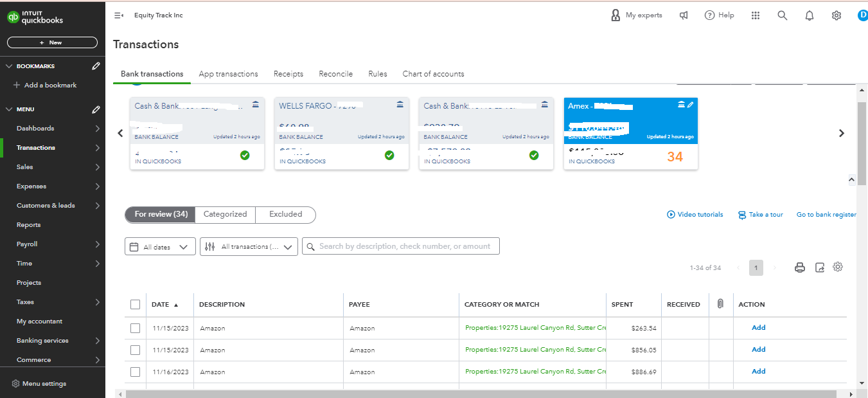Check the $886.69 Amazon transaction
Image resolution: width=868 pixels, height=398 pixels.
coord(135,372)
